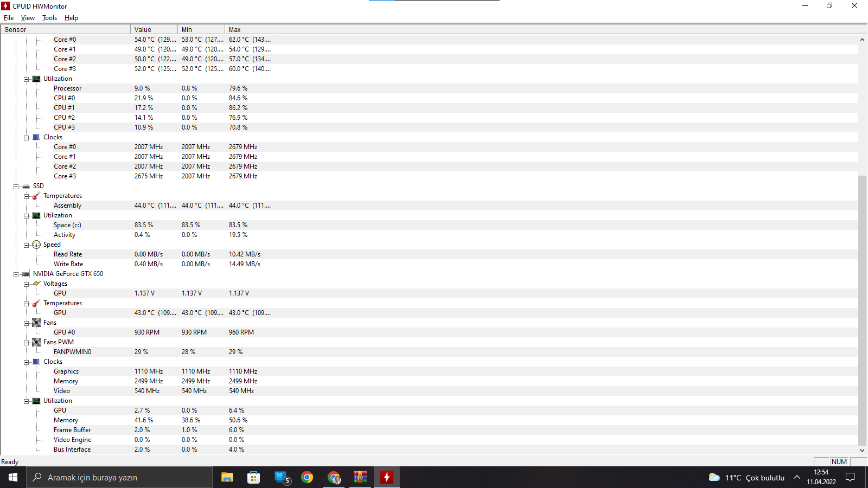
Task: Collapse the Utilization group containing Space (c:)
Action: 26,216
